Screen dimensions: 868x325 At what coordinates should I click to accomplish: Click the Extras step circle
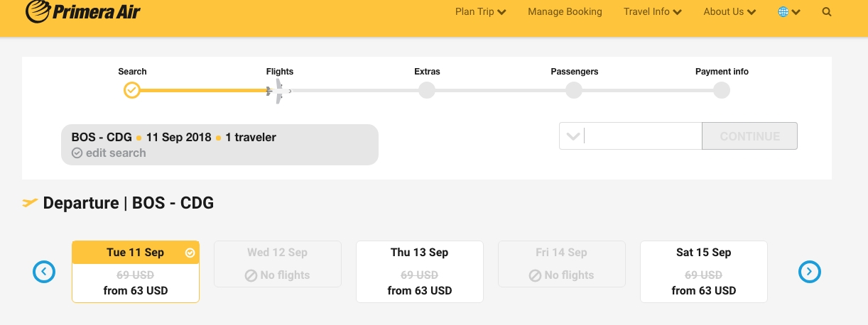pyautogui.click(x=427, y=90)
